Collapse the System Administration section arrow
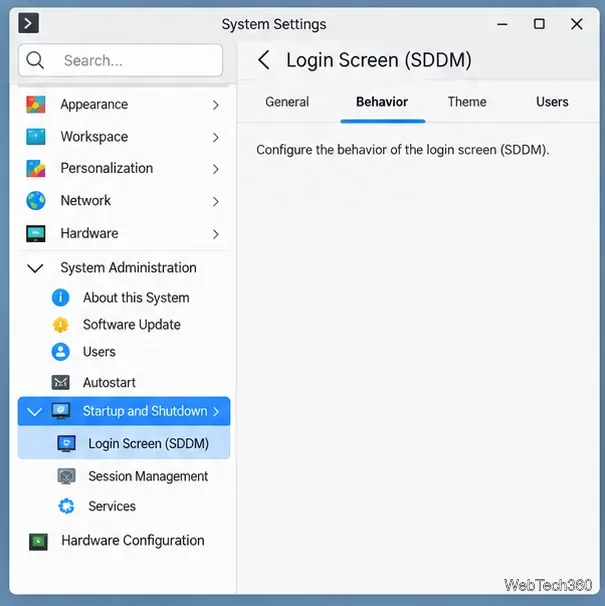Screen dimensions: 605x606 pos(35,268)
